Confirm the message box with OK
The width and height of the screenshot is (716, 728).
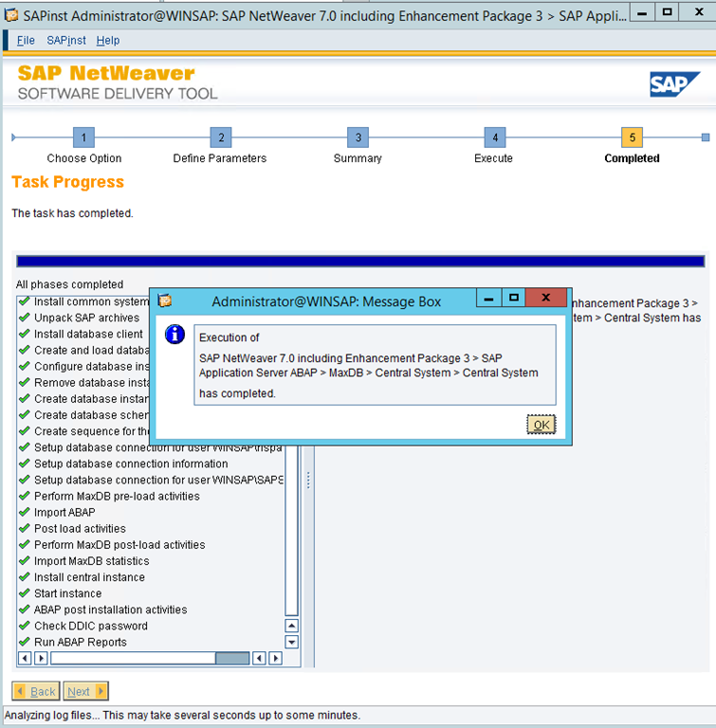541,425
